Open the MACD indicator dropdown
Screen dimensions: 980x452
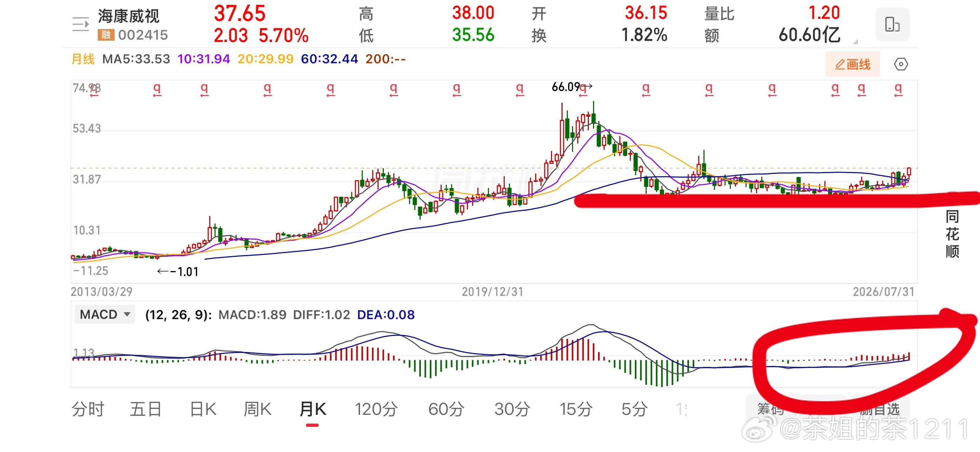click(104, 315)
